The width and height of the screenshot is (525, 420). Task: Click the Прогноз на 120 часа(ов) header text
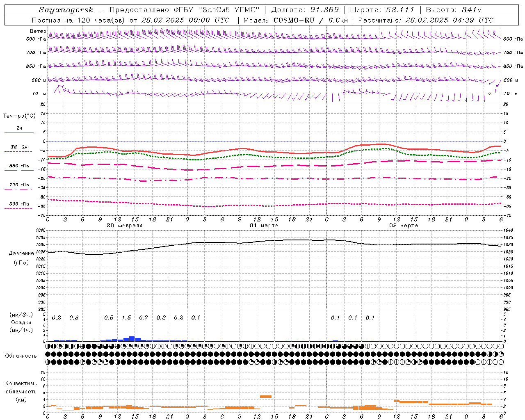pyautogui.click(x=79, y=20)
